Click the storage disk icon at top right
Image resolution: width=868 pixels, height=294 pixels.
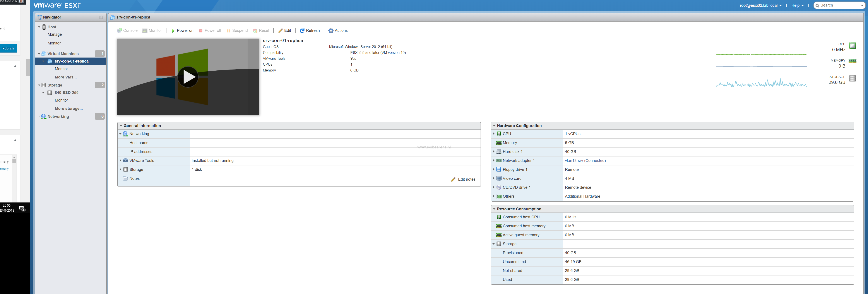852,78
